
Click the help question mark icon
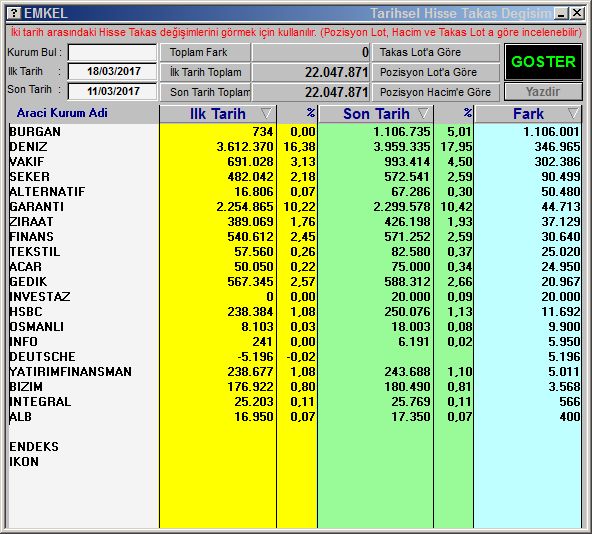coord(14,14)
